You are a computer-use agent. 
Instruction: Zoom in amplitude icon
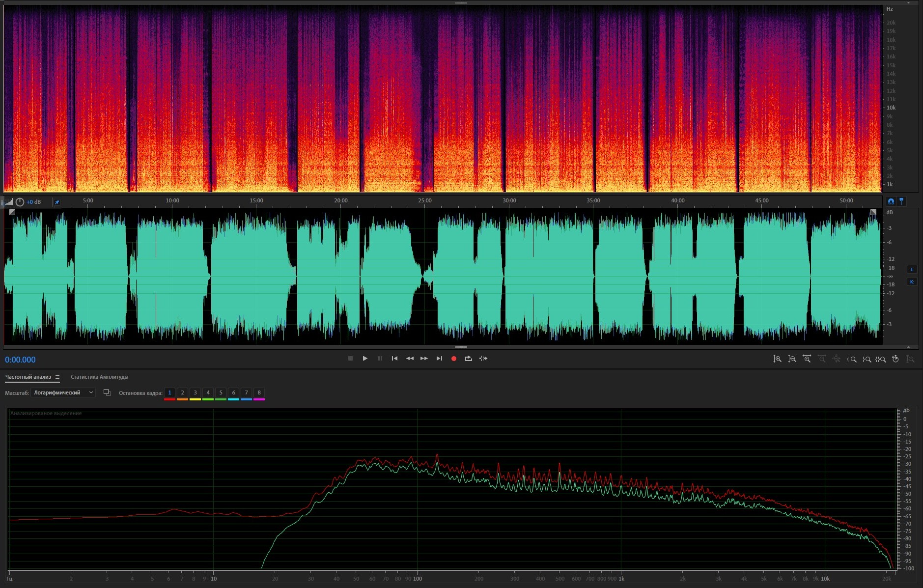coord(777,359)
